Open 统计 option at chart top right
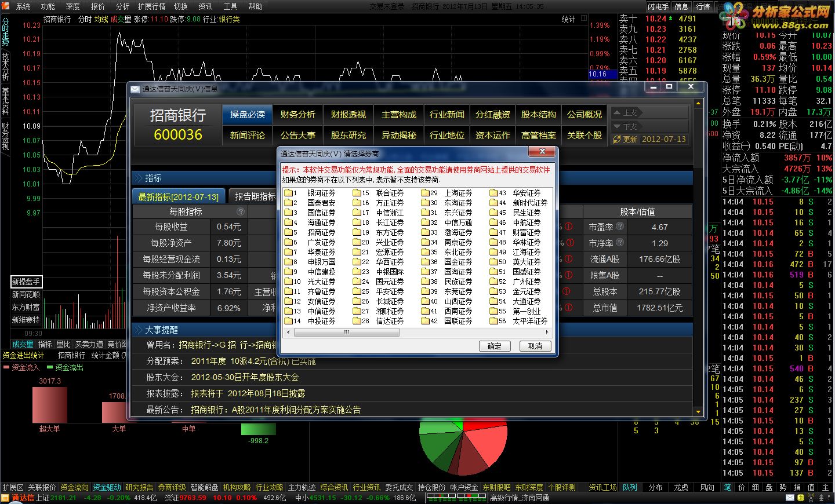Screen dimensions: 835x504 coord(568,19)
